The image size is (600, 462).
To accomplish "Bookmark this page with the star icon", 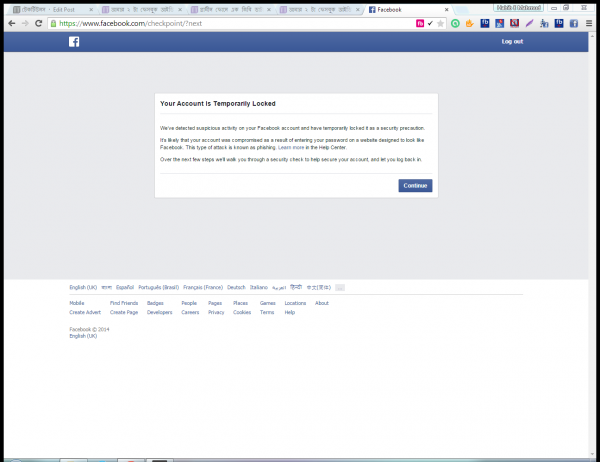I will pos(440,24).
